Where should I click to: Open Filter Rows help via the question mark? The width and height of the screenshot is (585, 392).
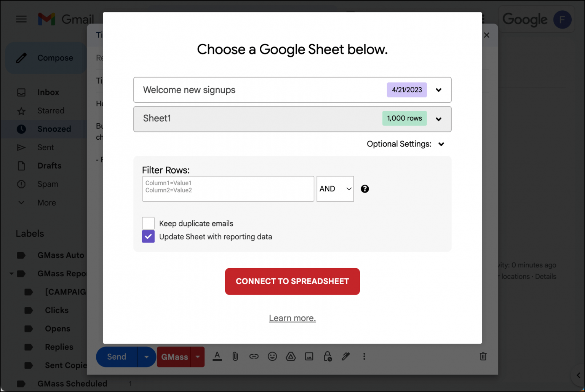click(x=364, y=188)
